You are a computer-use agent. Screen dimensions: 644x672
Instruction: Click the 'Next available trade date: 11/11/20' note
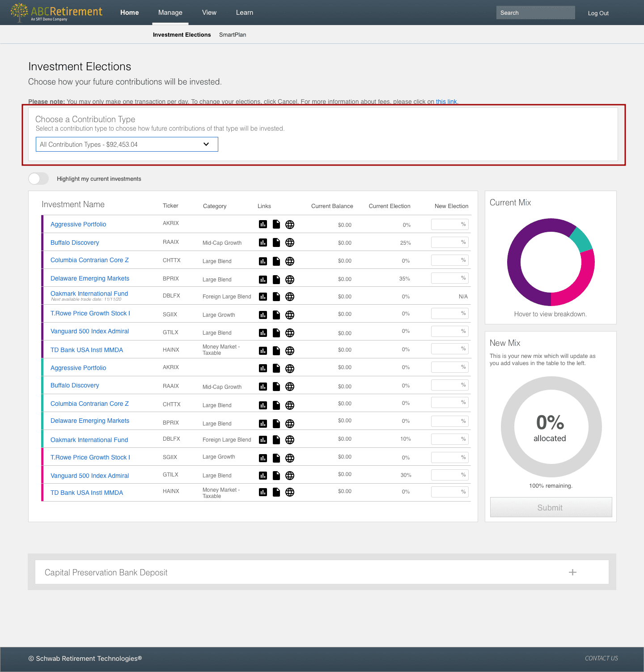click(x=86, y=299)
